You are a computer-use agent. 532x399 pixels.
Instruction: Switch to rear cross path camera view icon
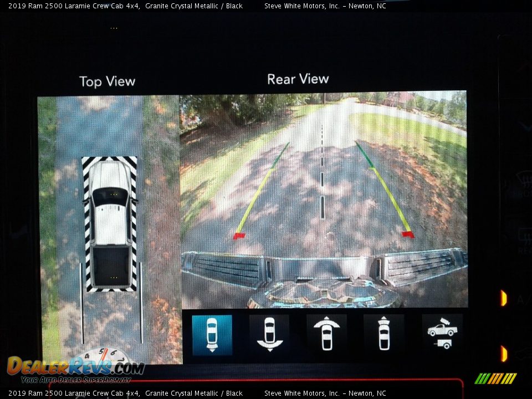pyautogui.click(x=269, y=334)
